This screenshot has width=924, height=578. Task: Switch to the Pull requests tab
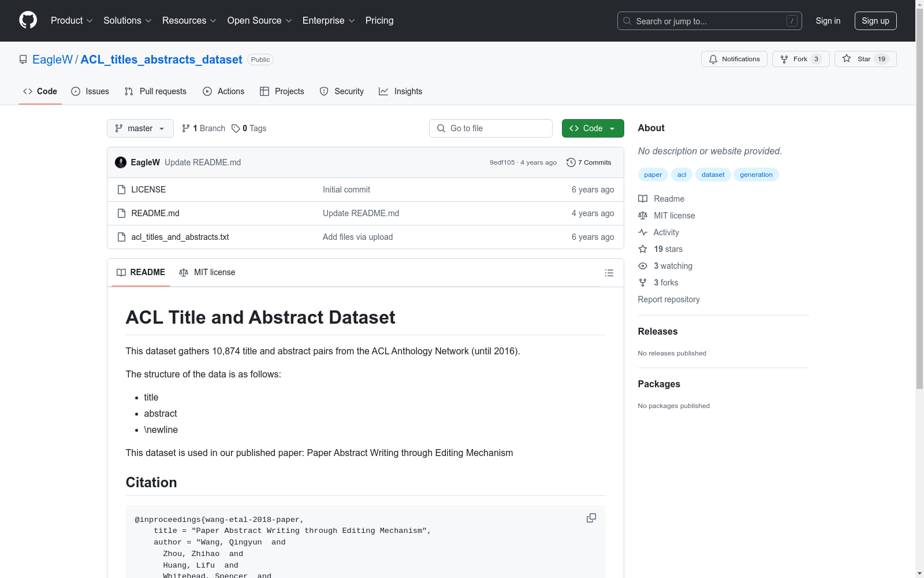(x=155, y=91)
